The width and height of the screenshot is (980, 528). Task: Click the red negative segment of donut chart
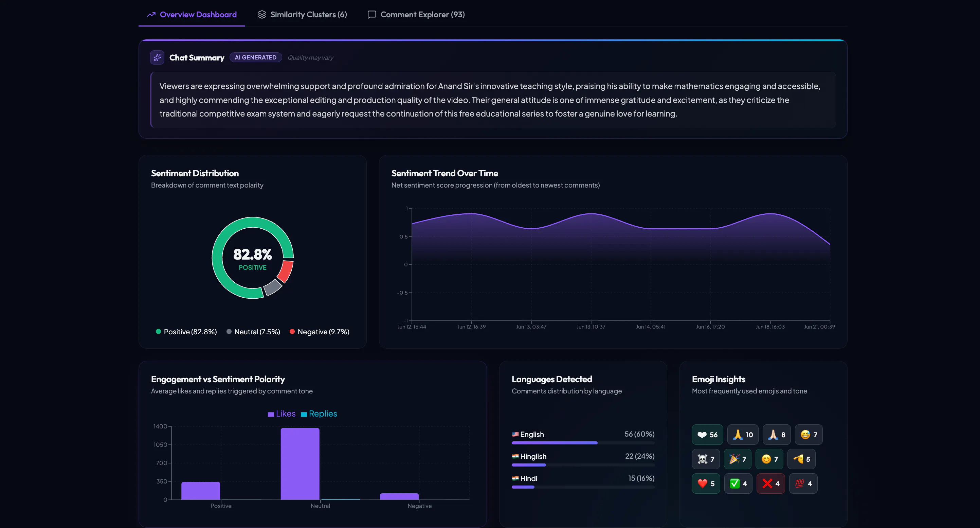click(x=286, y=271)
